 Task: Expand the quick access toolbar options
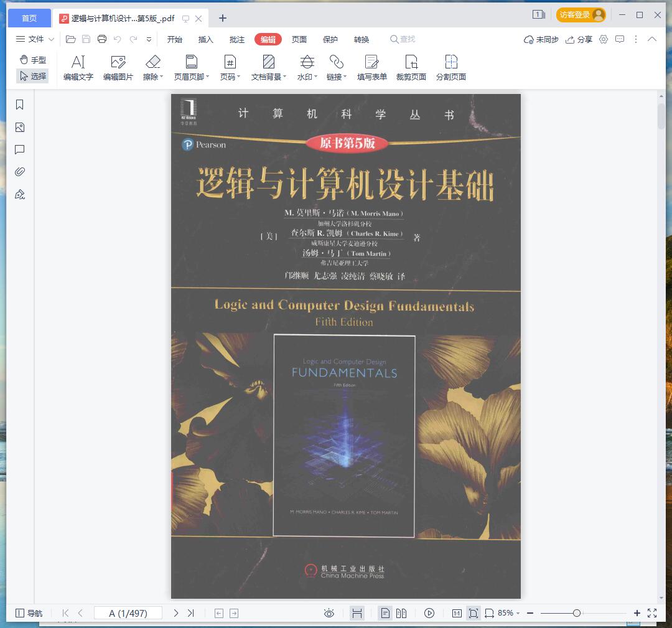coord(149,39)
